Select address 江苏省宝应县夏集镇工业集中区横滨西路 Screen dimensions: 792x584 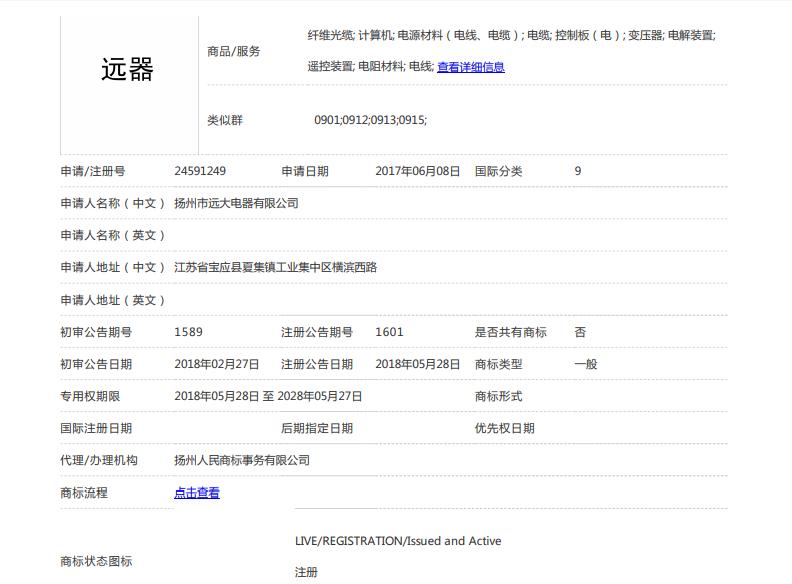pos(276,267)
